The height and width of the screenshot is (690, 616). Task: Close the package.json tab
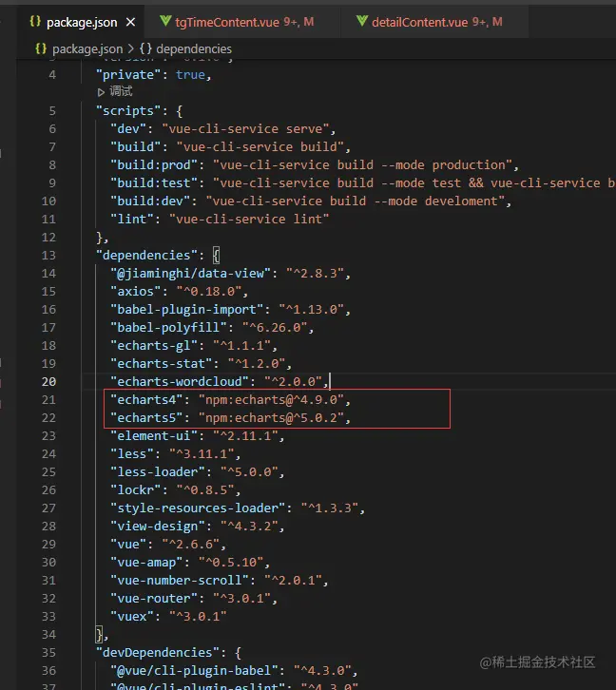coord(130,22)
